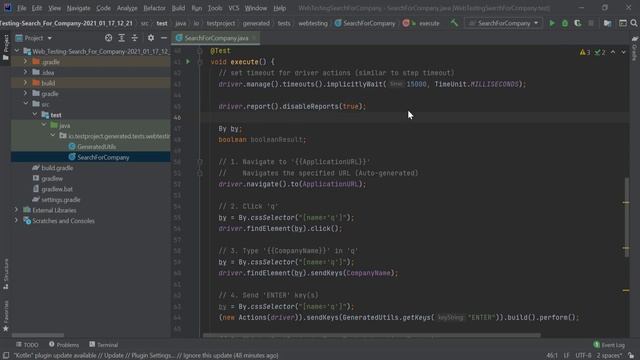Viewport: 640px width, 360px height.
Task: Stop the running process from the toolbar
Action: tap(591, 23)
